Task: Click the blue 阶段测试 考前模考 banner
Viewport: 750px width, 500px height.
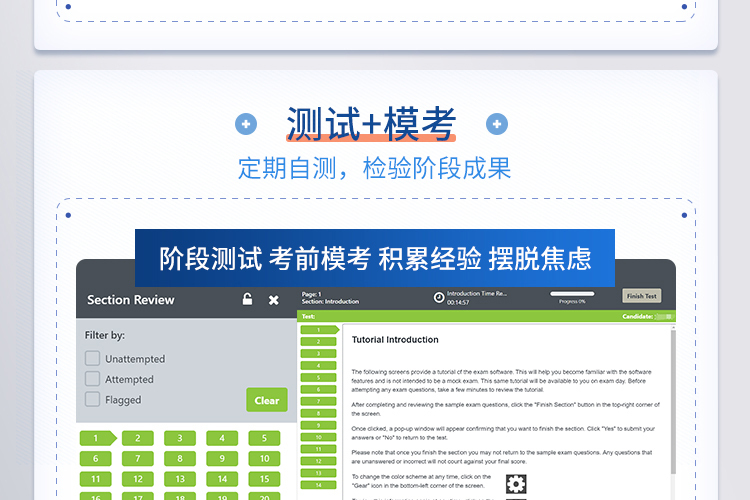Action: [375, 258]
